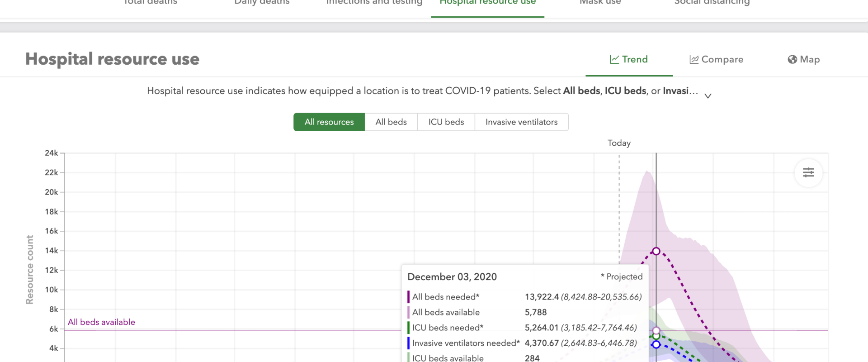Switch to All beds filter
Screen dimensions: 868x362
click(x=391, y=122)
